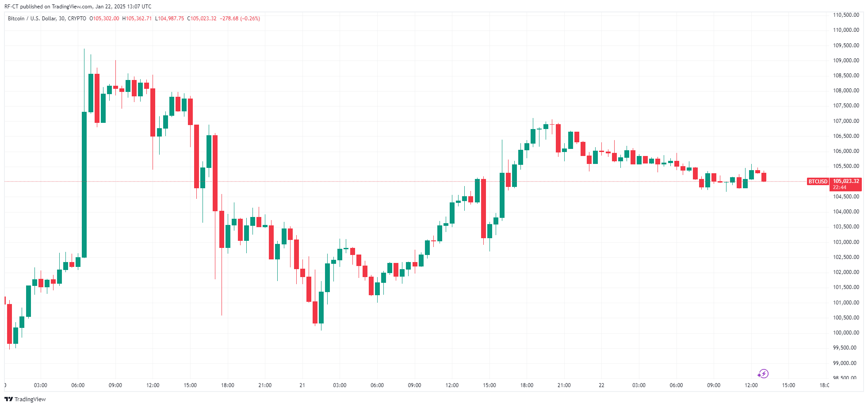Open the Bitcoin / U.S. Dollar symbol title
The image size is (868, 407).
(47, 19)
